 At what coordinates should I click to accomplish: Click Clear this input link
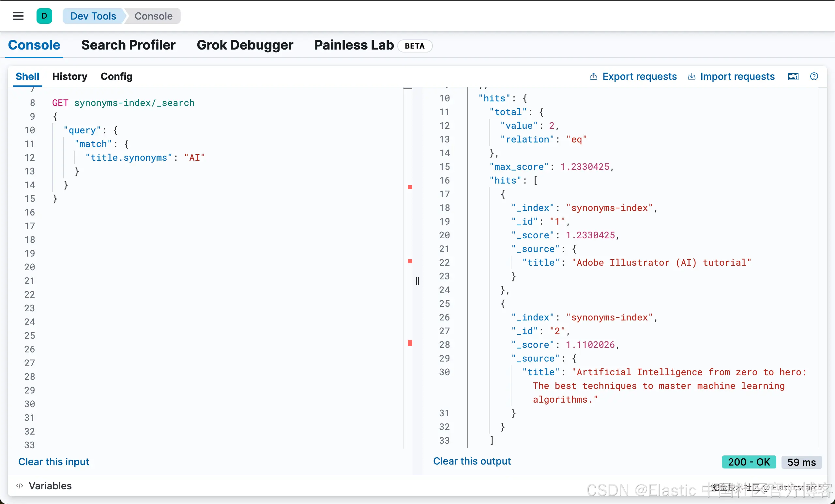(53, 462)
